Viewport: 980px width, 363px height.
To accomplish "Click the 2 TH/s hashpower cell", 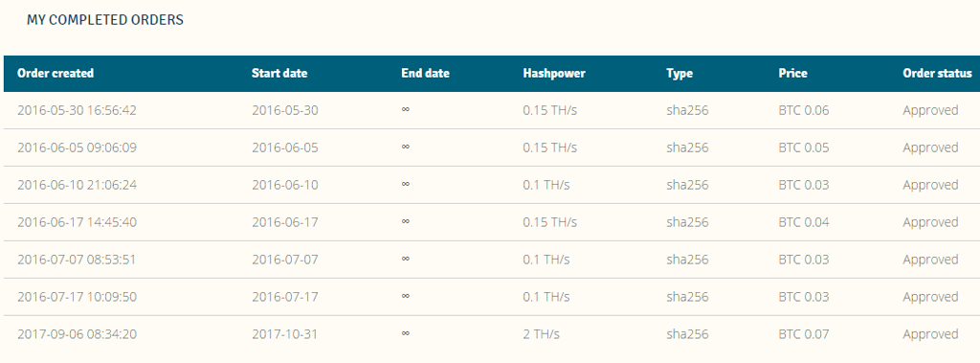I will (x=542, y=334).
